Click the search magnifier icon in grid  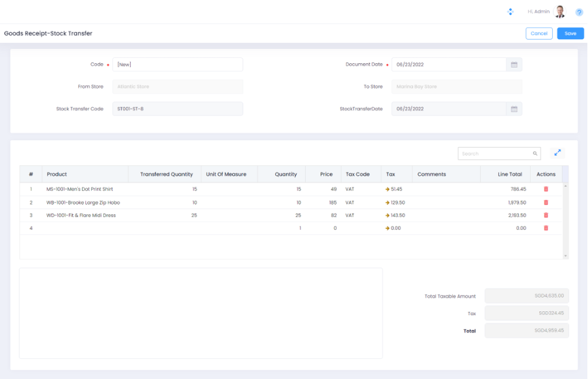coord(535,154)
